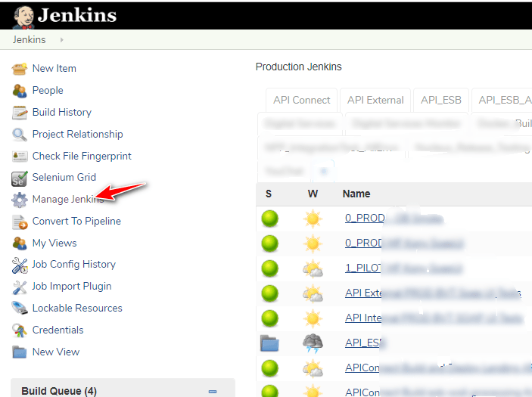Switch to the API_ESB tab
This screenshot has width=532, height=397.
(x=441, y=101)
